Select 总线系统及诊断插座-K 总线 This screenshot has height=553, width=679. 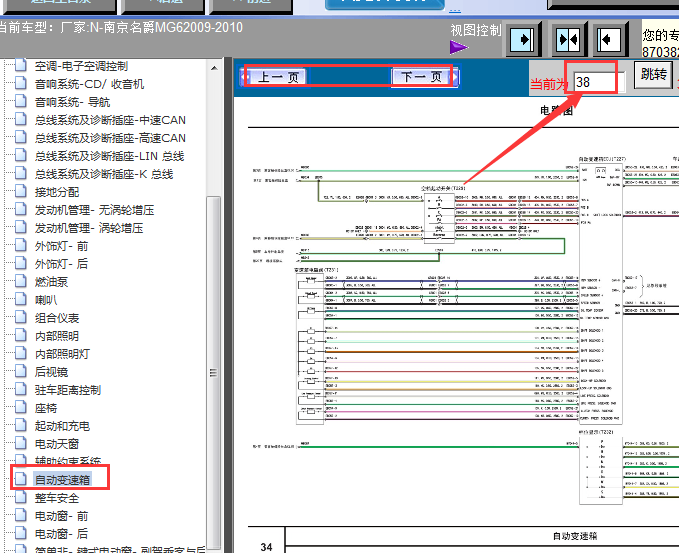104,174
